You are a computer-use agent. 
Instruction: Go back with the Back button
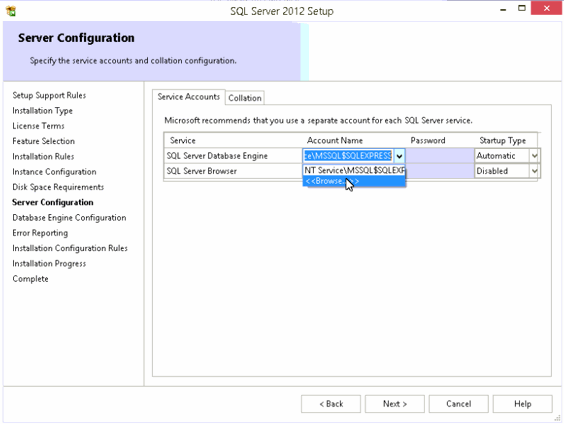click(x=331, y=404)
